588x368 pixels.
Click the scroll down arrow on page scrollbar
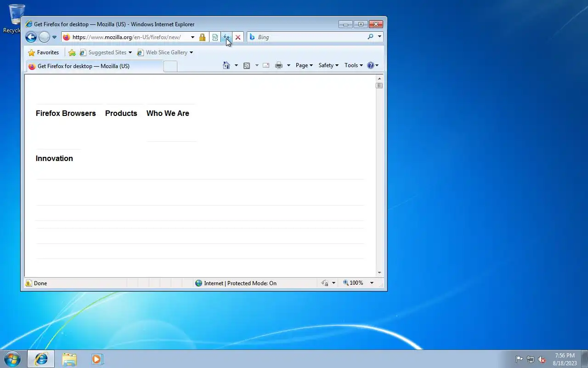(379, 273)
